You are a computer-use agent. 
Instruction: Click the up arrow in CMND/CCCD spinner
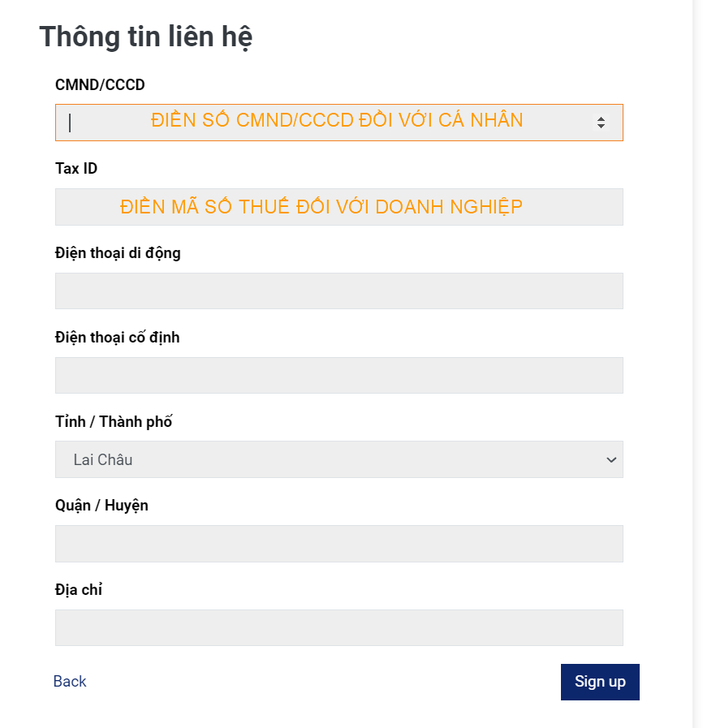pos(601,118)
